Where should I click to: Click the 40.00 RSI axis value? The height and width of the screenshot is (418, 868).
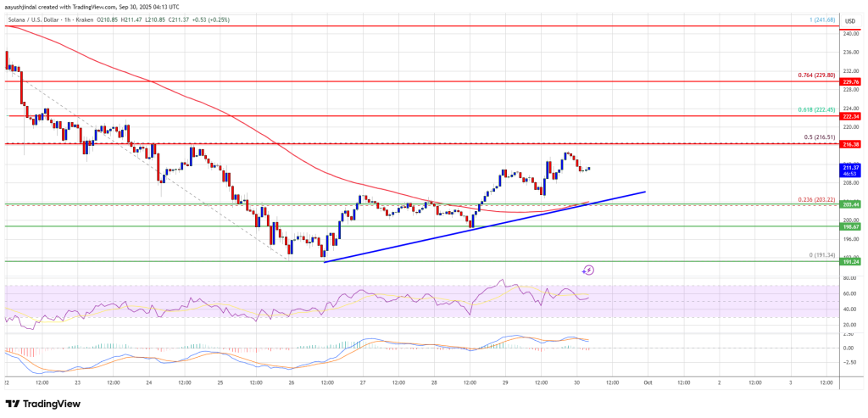tap(849, 309)
